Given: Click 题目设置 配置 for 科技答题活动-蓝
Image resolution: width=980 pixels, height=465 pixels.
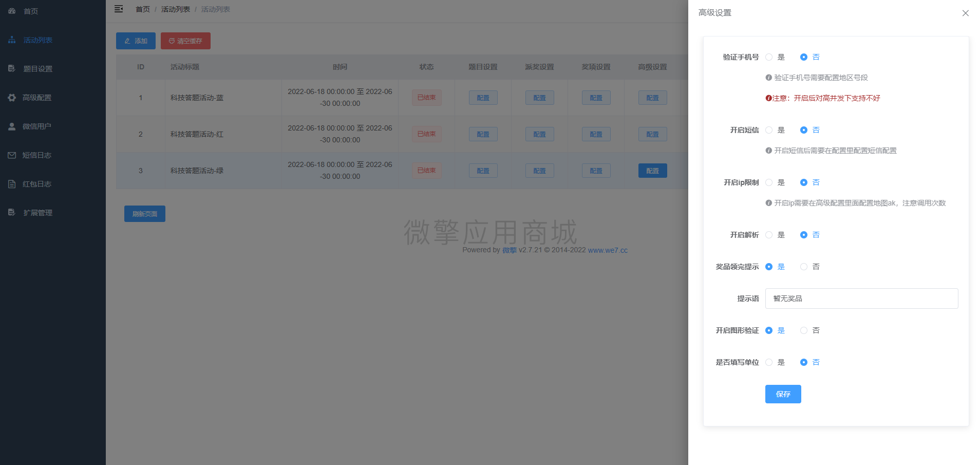Looking at the screenshot, I should point(483,98).
